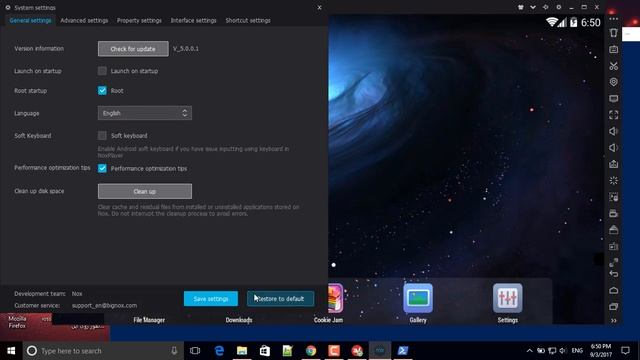
Task: Open the down-chevron menu in Nox title bar
Action: [x=533, y=7]
